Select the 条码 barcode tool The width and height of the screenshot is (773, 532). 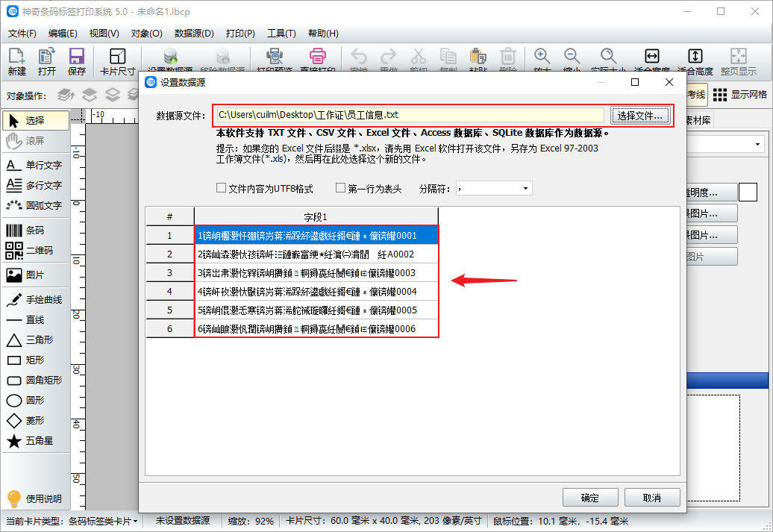click(36, 231)
